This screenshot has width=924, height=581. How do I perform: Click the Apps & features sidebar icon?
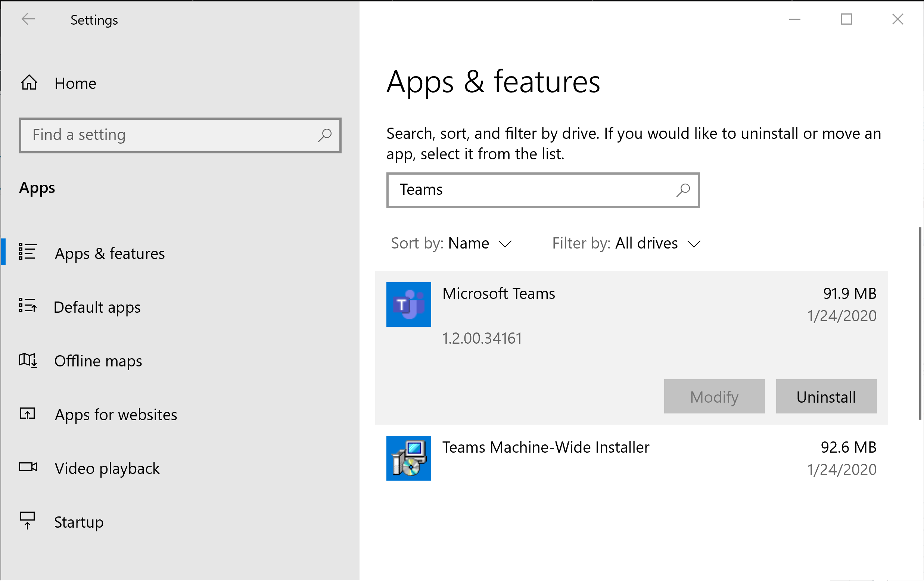pos(27,253)
